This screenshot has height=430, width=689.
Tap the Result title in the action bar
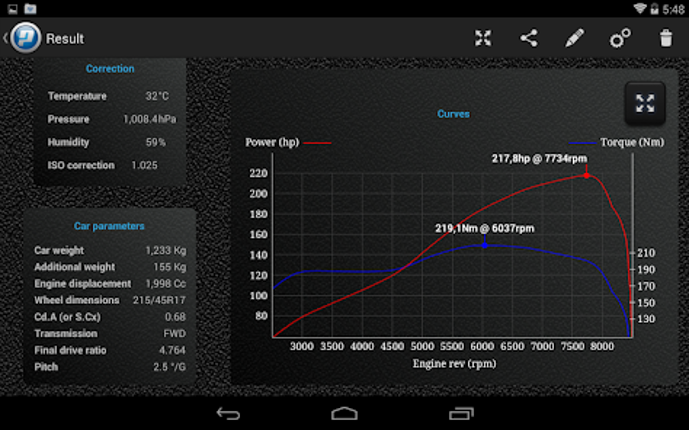click(65, 39)
